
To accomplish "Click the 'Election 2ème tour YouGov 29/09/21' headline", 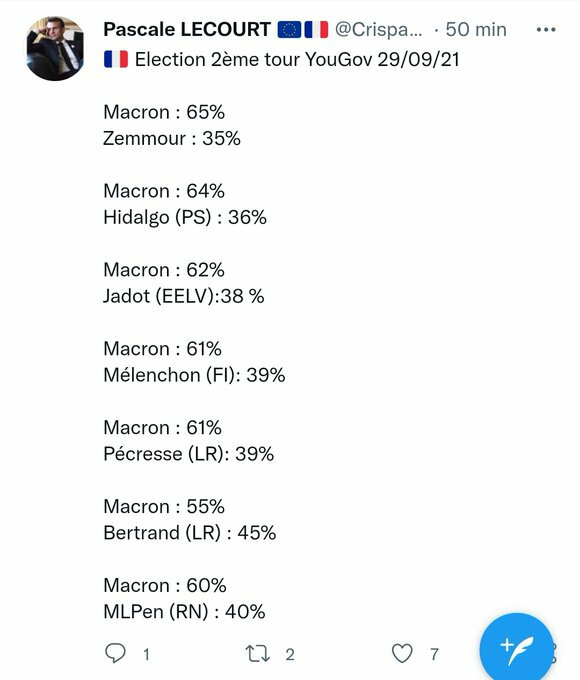I will (297, 59).
